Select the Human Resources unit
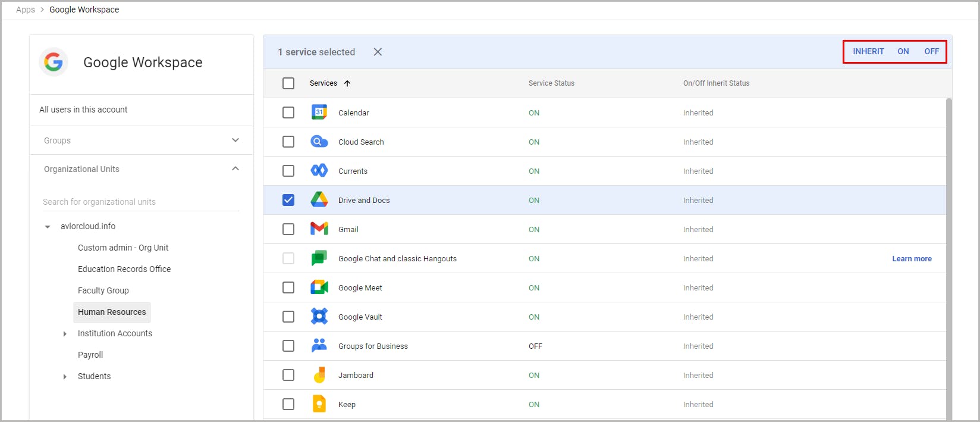This screenshot has height=422, width=980. pos(112,312)
